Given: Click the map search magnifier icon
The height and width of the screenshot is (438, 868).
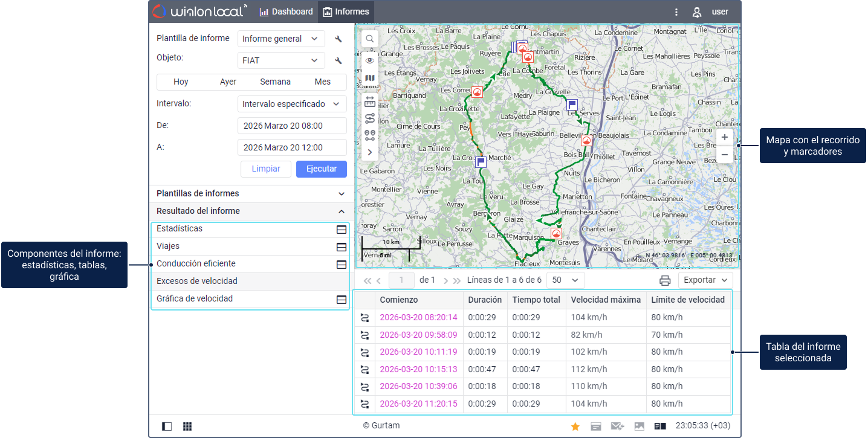Looking at the screenshot, I should (x=370, y=39).
